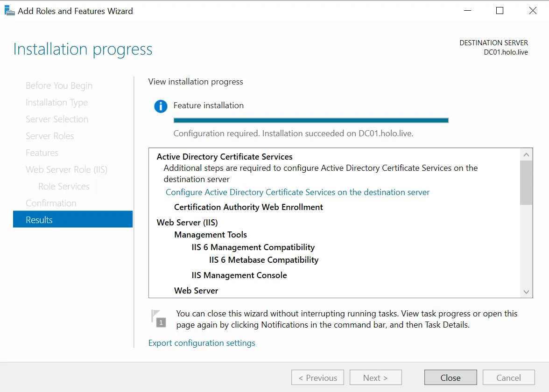Screen dimensions: 549x392
Task: Select the Web Server Role (IIS) step
Action: click(66, 169)
